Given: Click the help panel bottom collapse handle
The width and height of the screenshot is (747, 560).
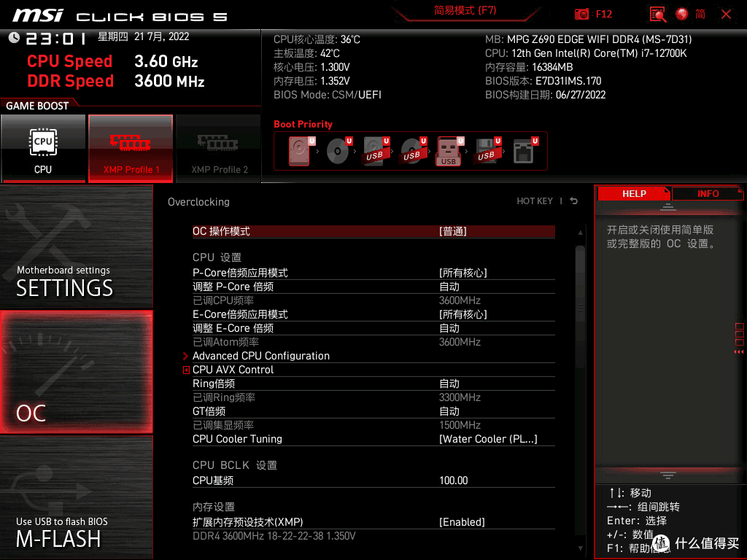Looking at the screenshot, I should point(668,475).
